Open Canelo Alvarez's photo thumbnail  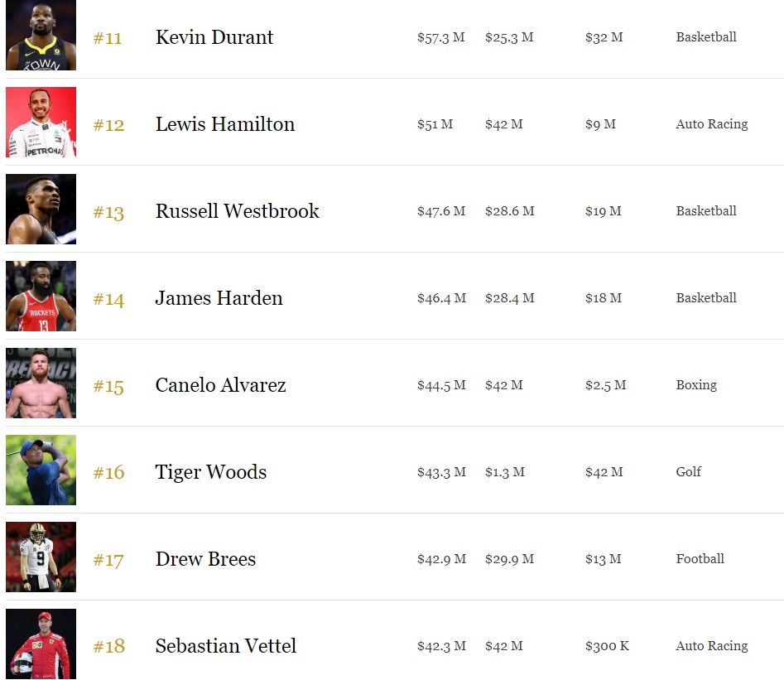41,383
